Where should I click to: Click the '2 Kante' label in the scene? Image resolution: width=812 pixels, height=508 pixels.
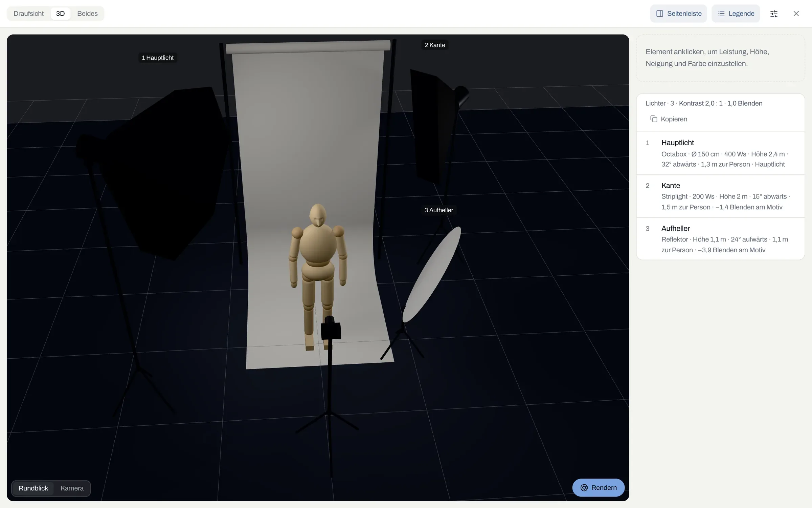pos(435,45)
